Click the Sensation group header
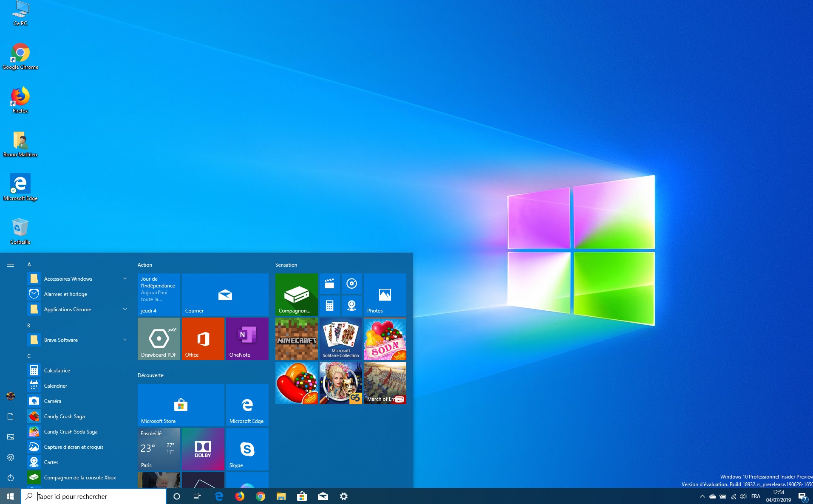Screen dimensions: 813x504 coord(286,265)
